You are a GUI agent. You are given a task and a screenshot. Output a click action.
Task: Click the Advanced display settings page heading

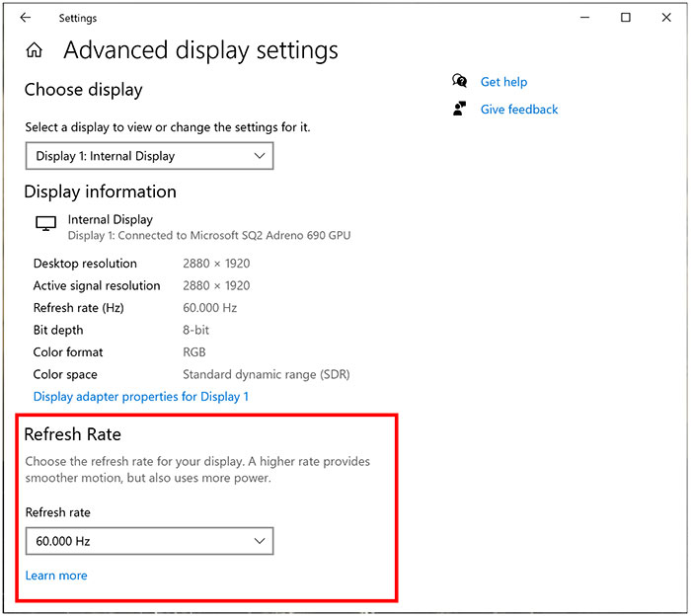[200, 50]
